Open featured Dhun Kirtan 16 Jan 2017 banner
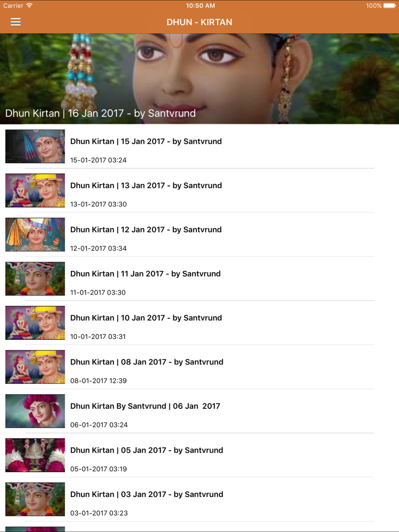399x532 pixels. click(x=199, y=79)
